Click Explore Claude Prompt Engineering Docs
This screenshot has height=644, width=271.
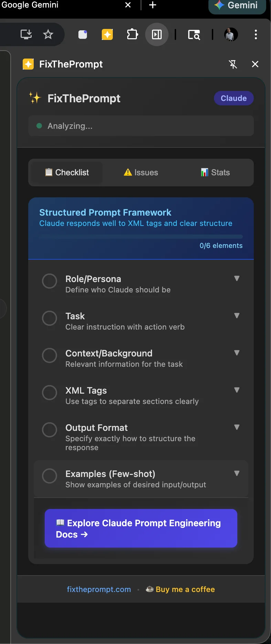(x=141, y=528)
